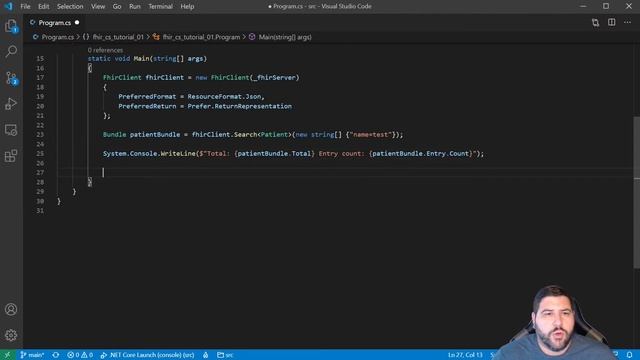Click the remote window indicator in status bar
Screen dimensions: 640x360
coord(7,355)
